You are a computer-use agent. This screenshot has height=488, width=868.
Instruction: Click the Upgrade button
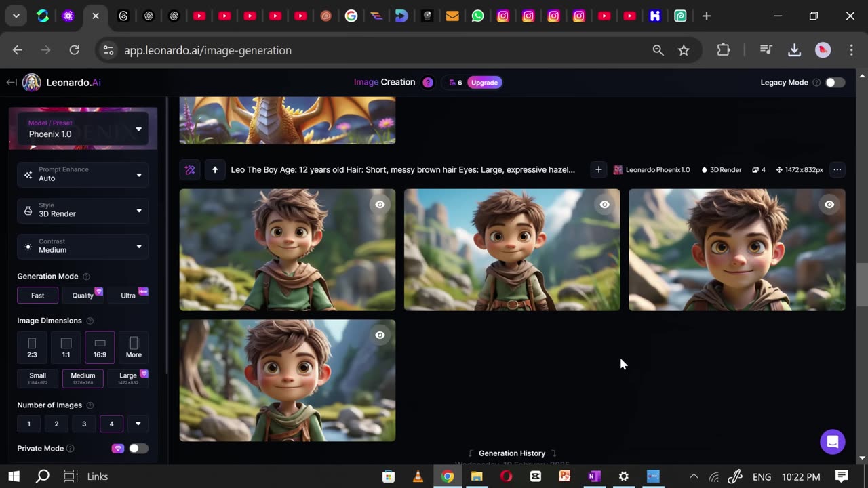484,83
